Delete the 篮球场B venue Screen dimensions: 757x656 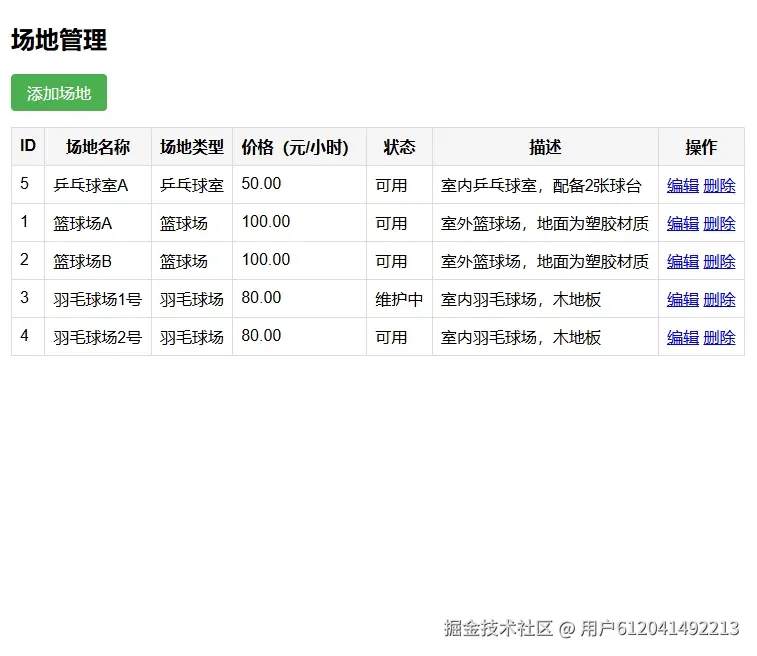coord(719,262)
